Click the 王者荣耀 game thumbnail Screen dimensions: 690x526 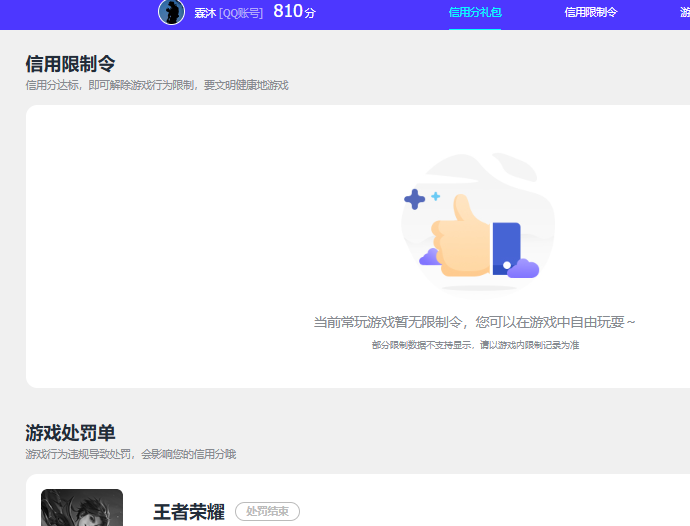pyautogui.click(x=82, y=508)
